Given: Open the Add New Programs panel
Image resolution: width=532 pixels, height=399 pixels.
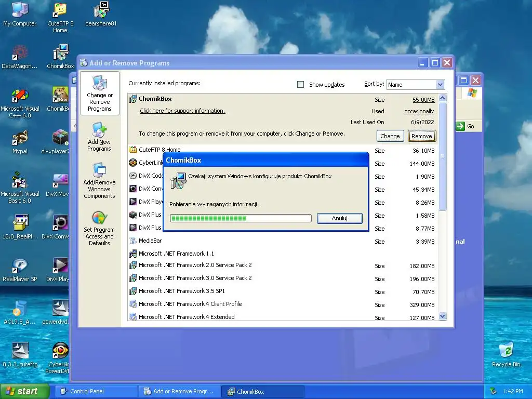Looking at the screenshot, I should (99, 137).
